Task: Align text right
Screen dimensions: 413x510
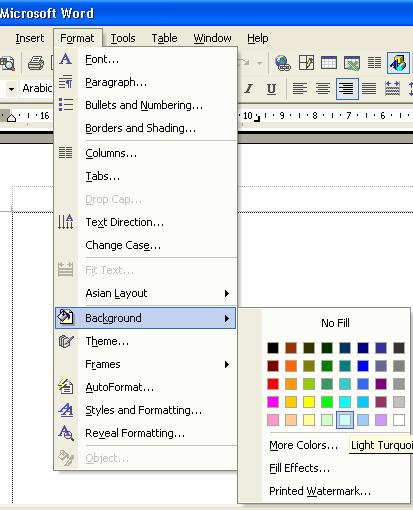Action: pyautogui.click(x=347, y=89)
